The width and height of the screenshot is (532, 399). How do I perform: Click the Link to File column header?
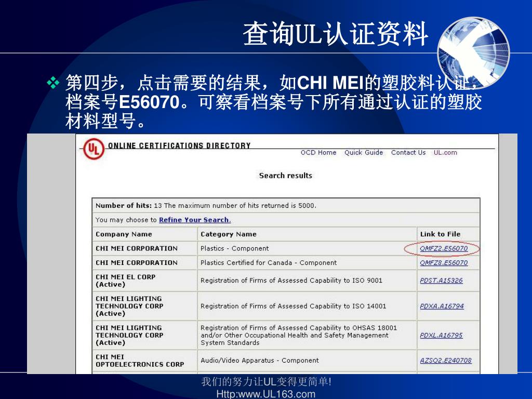(x=448, y=234)
